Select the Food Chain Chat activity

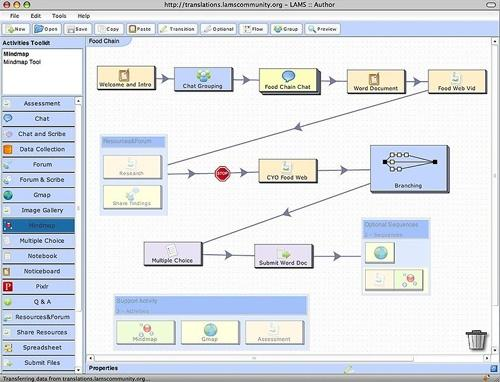coord(288,81)
